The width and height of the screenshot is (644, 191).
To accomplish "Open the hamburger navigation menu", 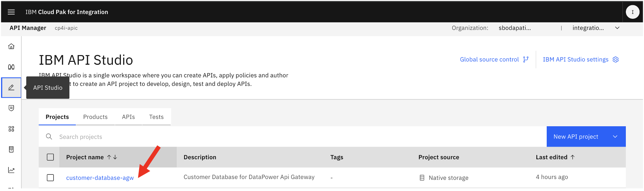I will point(11,12).
